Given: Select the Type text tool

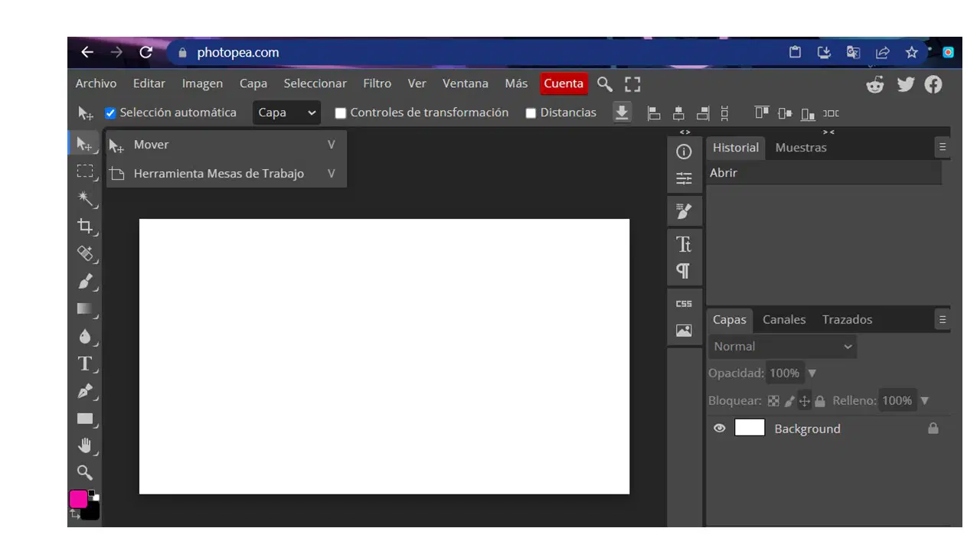Looking at the screenshot, I should click(x=85, y=364).
